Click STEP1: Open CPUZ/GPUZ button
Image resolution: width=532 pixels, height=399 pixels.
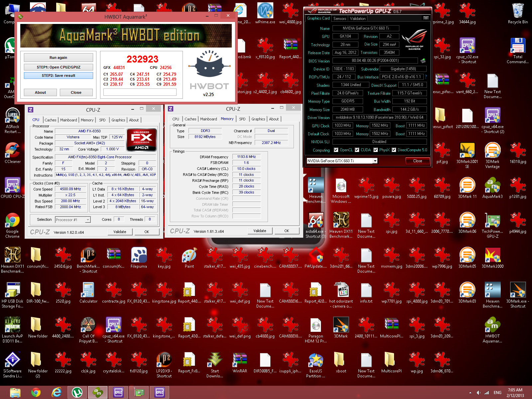58,67
